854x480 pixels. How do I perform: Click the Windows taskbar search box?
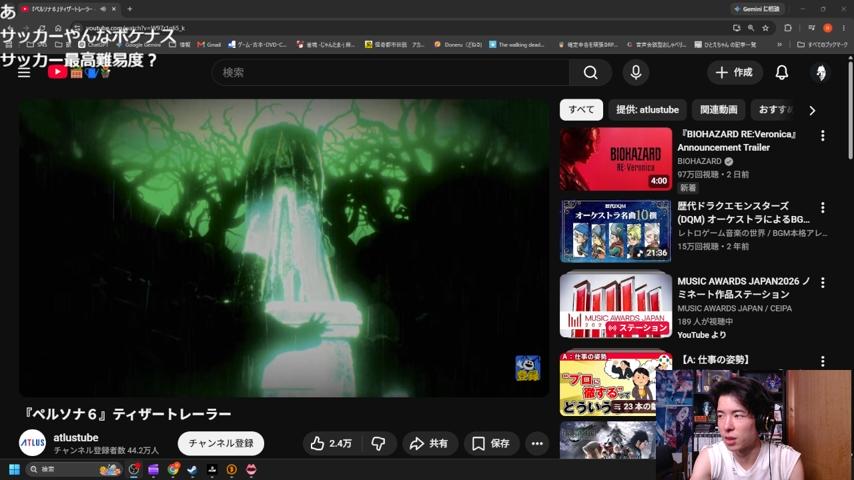click(x=74, y=469)
